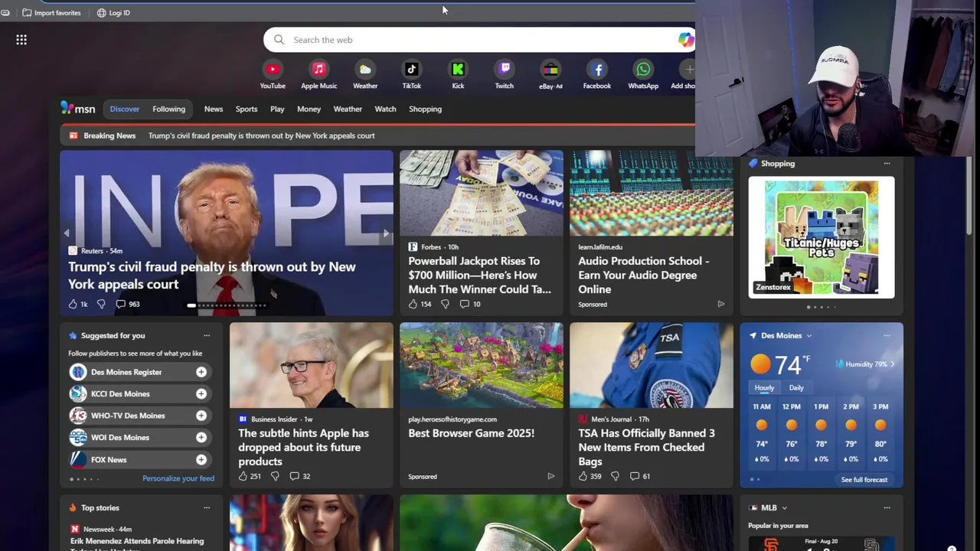980x551 pixels.
Task: Open the Twitch quick link
Action: pos(505,75)
